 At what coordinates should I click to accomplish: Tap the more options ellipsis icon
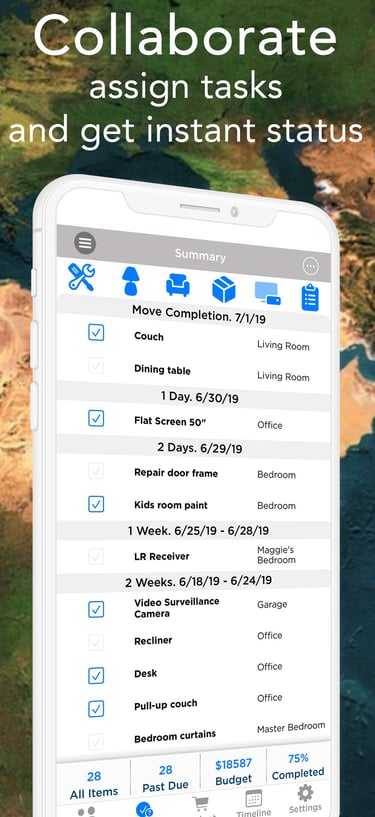(311, 267)
